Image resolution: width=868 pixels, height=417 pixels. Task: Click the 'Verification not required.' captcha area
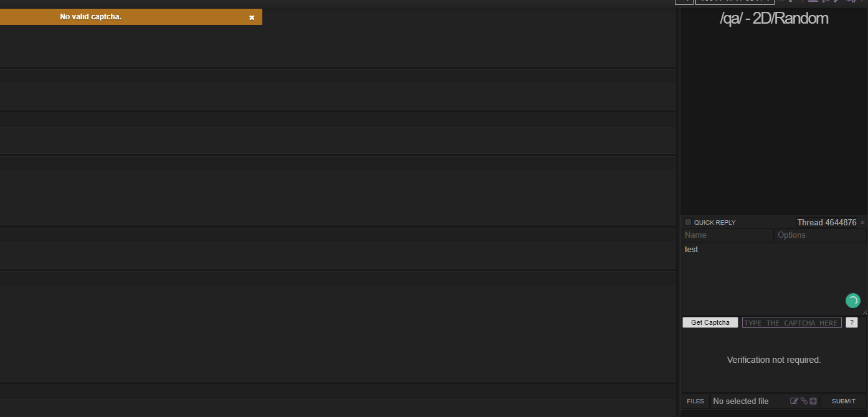[x=774, y=360]
